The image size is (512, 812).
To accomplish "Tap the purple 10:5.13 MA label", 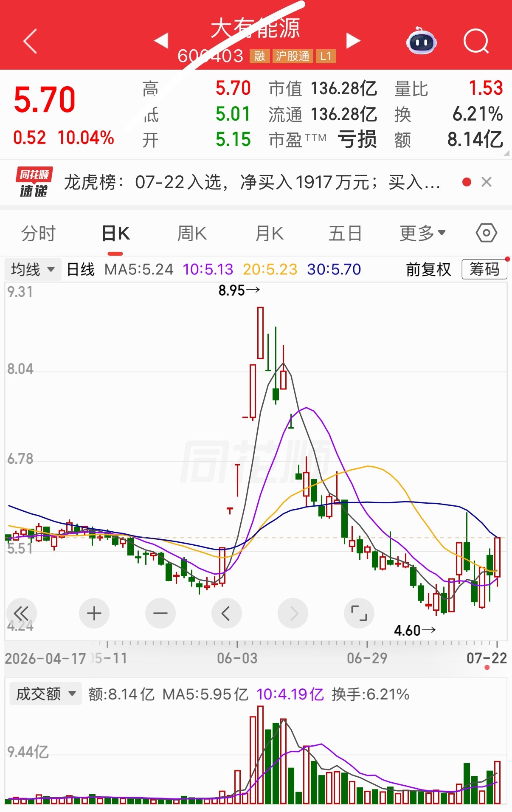I will [208, 269].
